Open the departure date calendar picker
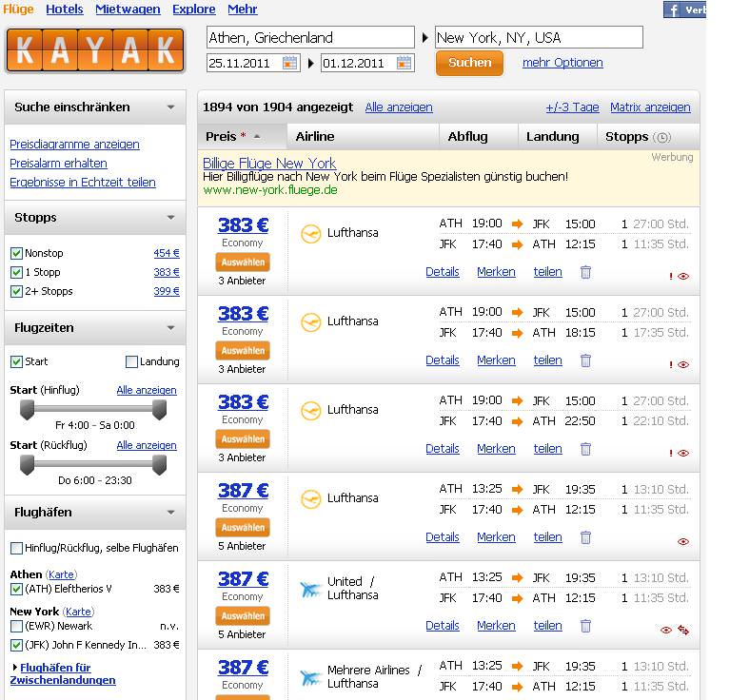 [x=289, y=63]
